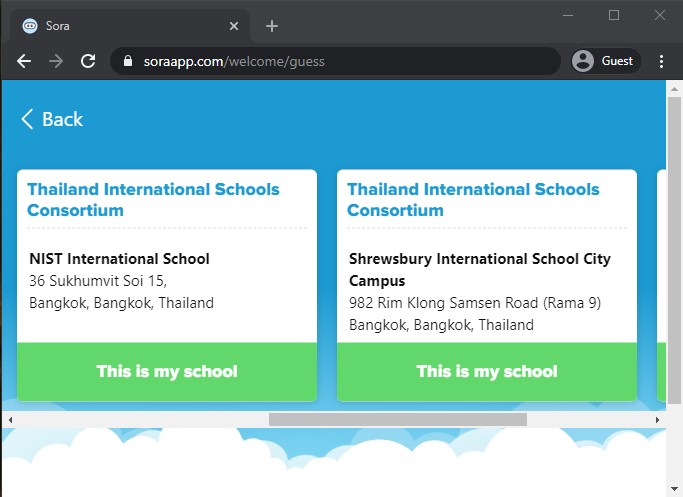Choose This is my school for Shrewsbury
Image resolution: width=683 pixels, height=497 pixels.
tap(487, 372)
